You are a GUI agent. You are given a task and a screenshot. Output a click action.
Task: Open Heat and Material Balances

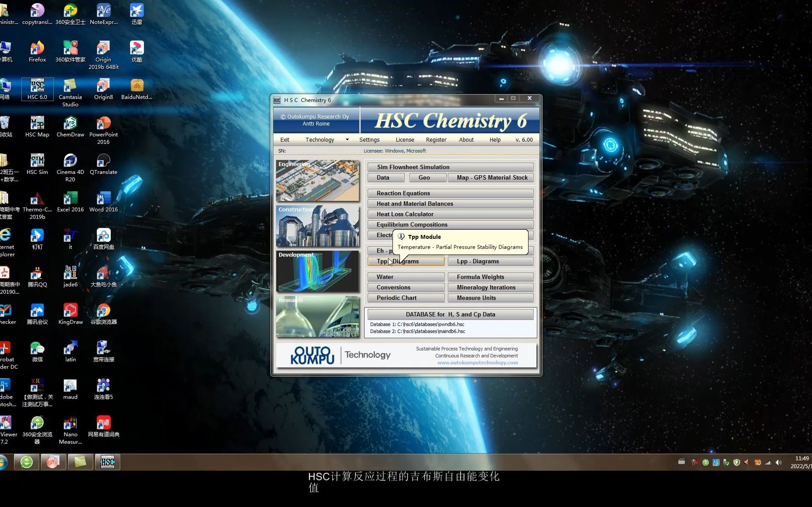(450, 204)
